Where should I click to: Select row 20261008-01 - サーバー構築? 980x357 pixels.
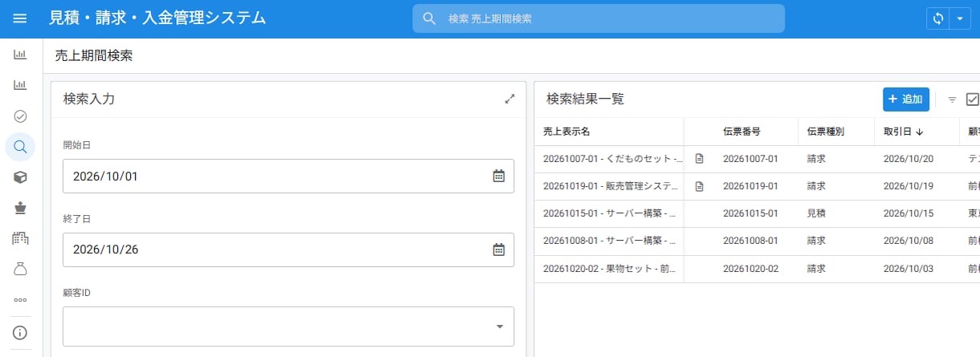pyautogui.click(x=757, y=241)
